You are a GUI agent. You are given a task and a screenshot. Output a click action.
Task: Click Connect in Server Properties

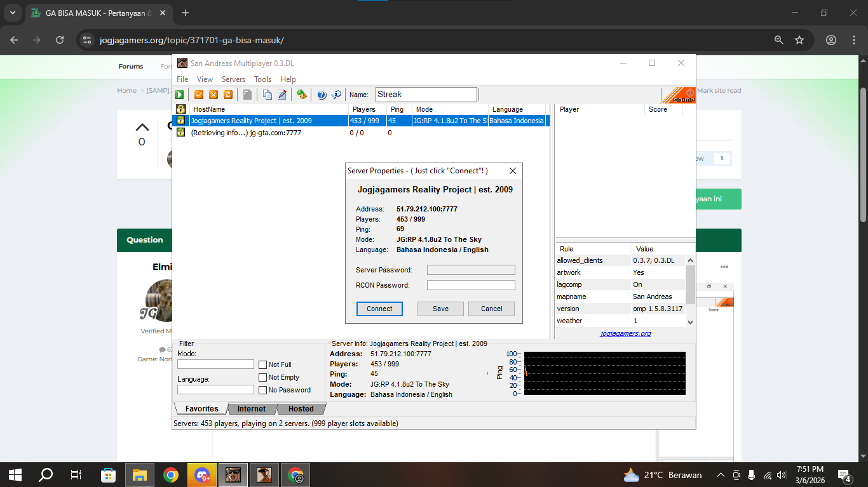(x=379, y=309)
